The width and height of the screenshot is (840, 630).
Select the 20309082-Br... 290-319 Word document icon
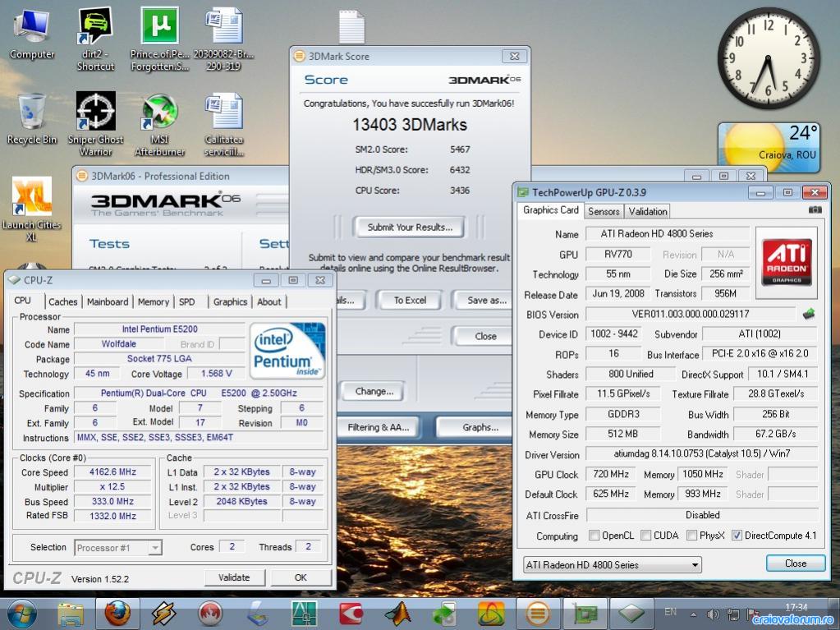pyautogui.click(x=223, y=39)
